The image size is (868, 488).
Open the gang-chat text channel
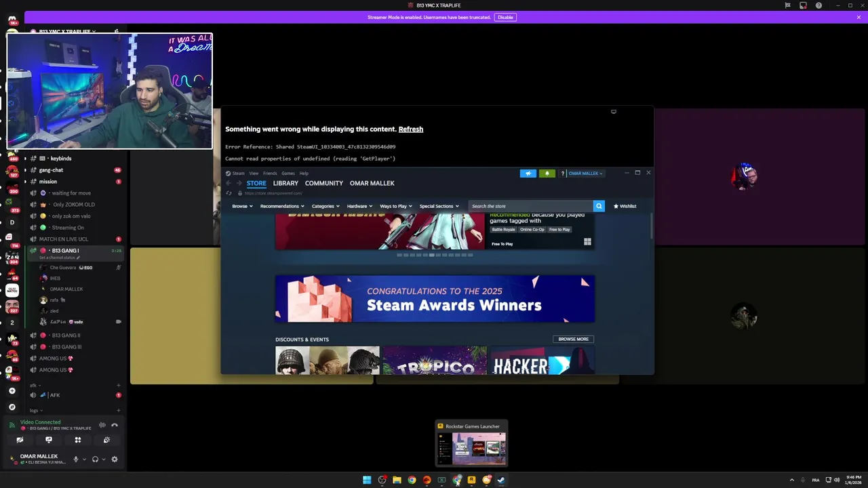tap(51, 170)
